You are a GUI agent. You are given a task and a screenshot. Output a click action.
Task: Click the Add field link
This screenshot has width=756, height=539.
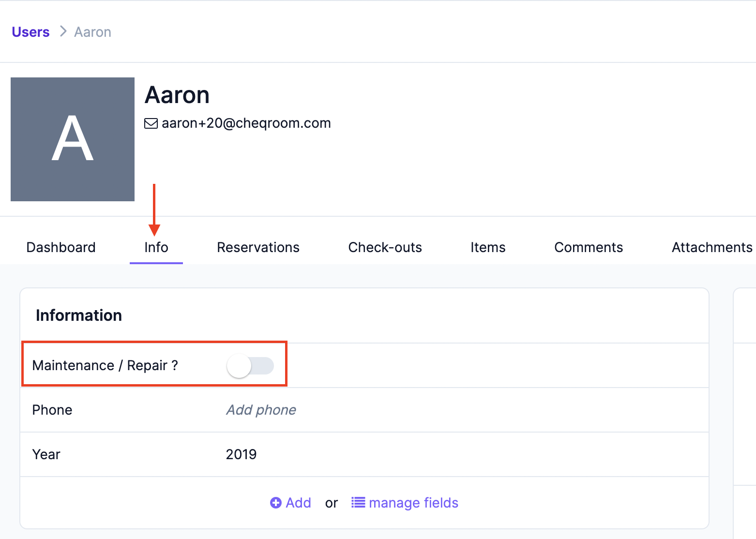coord(290,503)
